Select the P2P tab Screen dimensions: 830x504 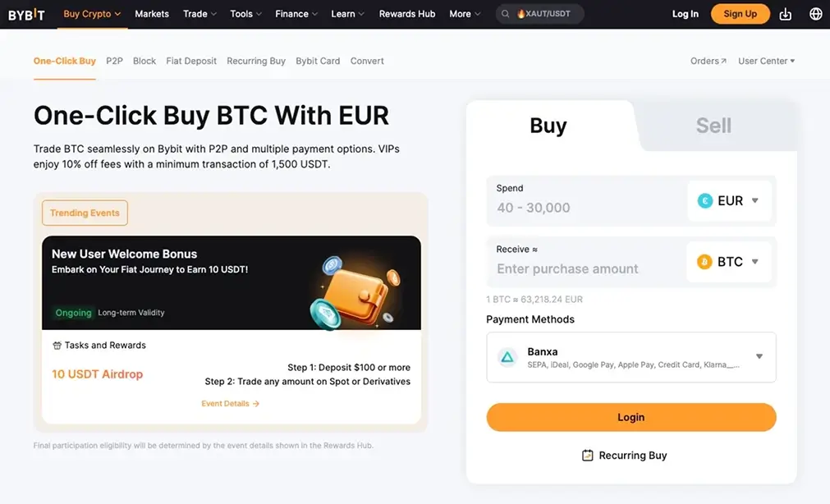click(x=113, y=60)
